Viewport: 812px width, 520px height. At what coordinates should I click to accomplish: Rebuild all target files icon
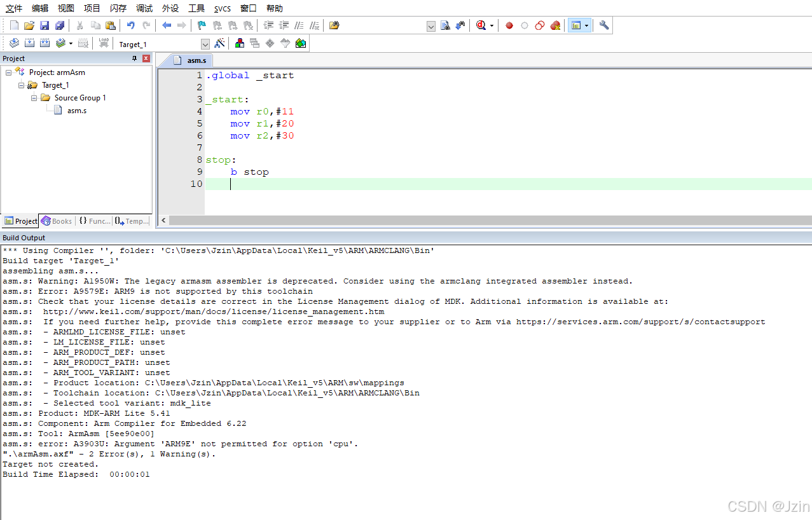45,43
